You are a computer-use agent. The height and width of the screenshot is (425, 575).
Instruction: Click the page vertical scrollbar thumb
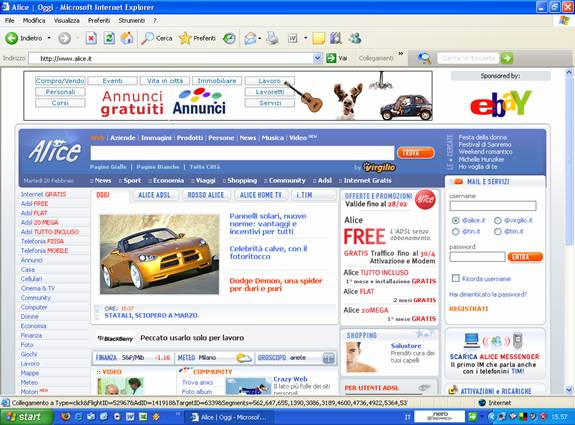569,160
